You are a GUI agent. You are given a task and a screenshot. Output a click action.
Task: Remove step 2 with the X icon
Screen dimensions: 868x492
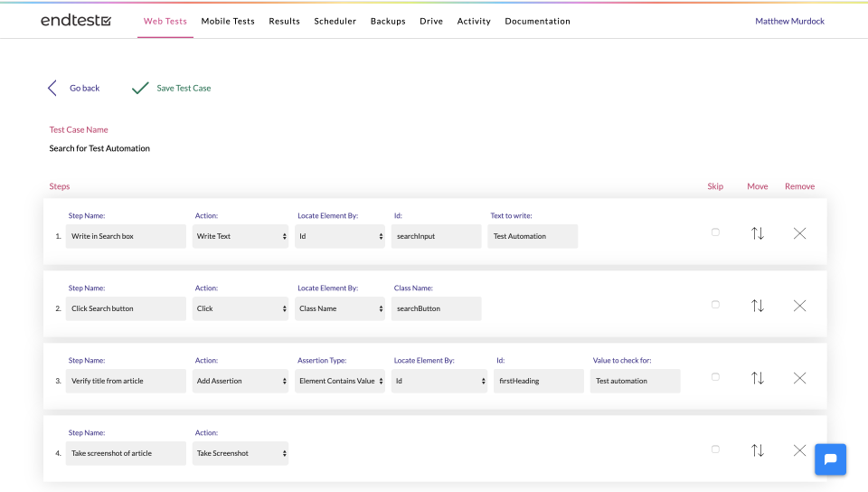pos(799,306)
